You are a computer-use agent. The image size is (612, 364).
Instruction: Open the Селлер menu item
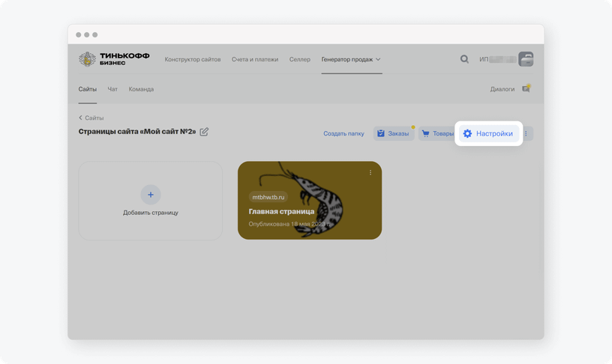pyautogui.click(x=300, y=59)
